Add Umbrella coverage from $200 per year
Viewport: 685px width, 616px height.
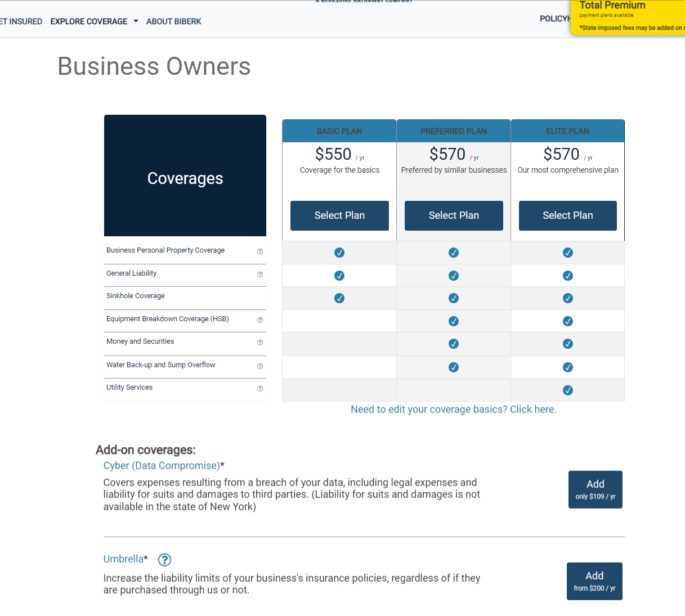pos(594,581)
